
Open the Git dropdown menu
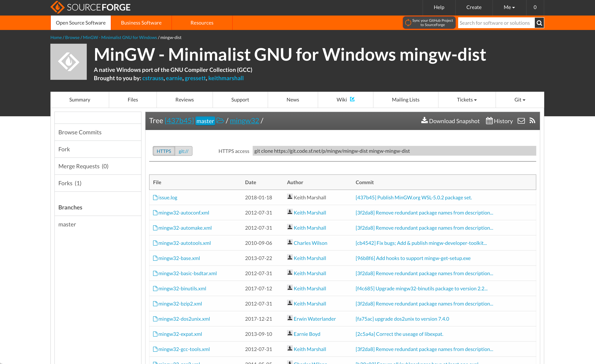[x=519, y=100]
